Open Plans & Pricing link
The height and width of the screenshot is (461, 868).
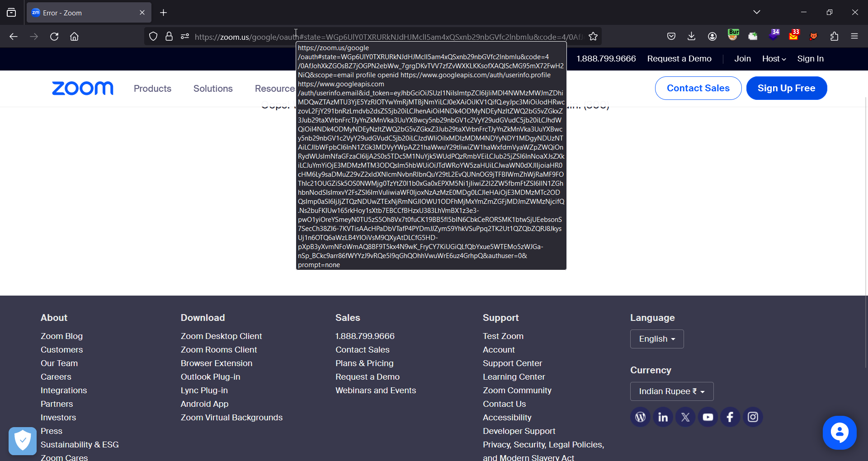click(x=364, y=363)
